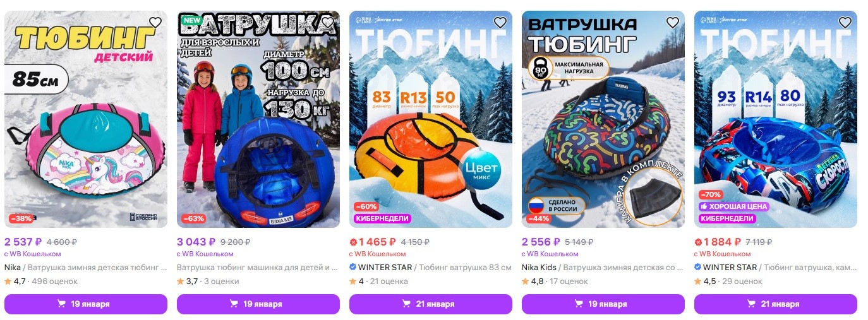868x320 pixels.
Task: View the 496 оценок rating for Nika tubing
Action: 54,281
